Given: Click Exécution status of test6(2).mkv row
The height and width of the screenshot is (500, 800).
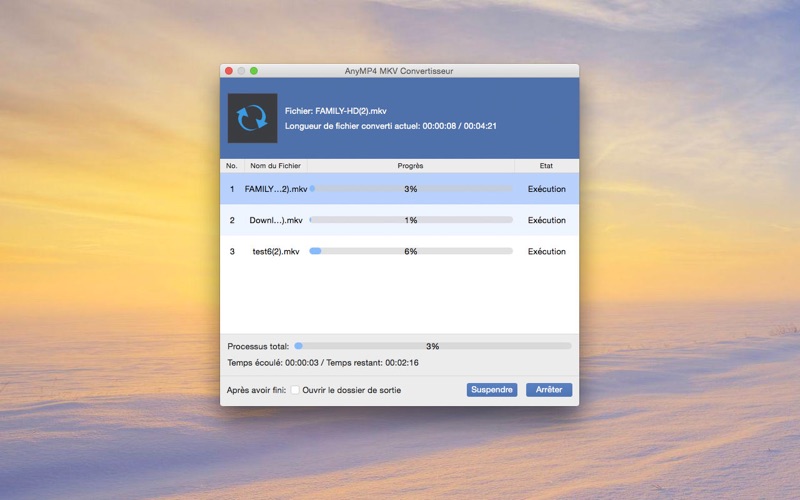Looking at the screenshot, I should [546, 252].
